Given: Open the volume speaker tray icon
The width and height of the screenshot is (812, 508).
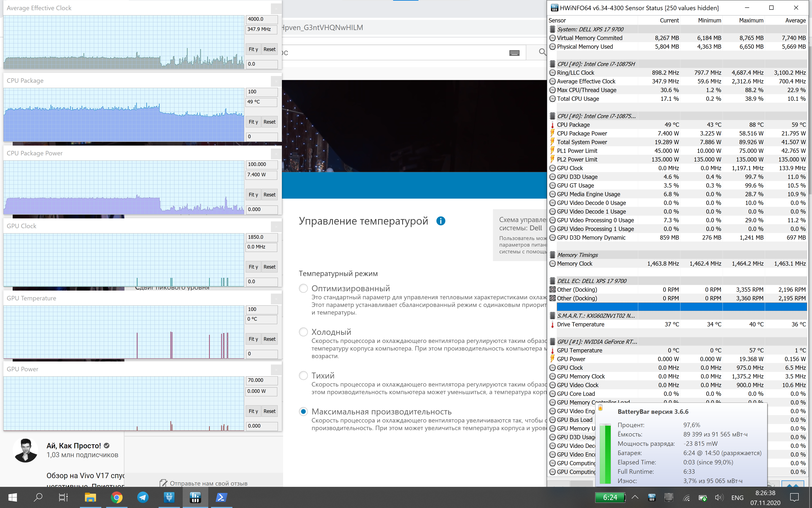Looking at the screenshot, I should tap(719, 498).
